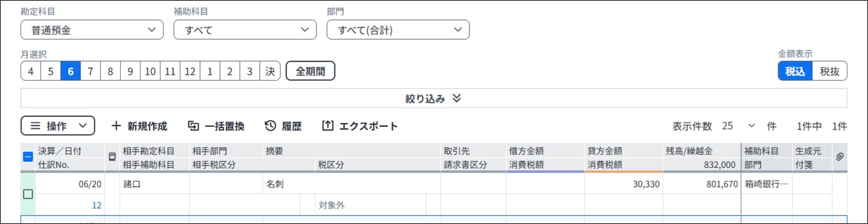
Task: Toggle the select-all header checkbox
Action: 28,157
